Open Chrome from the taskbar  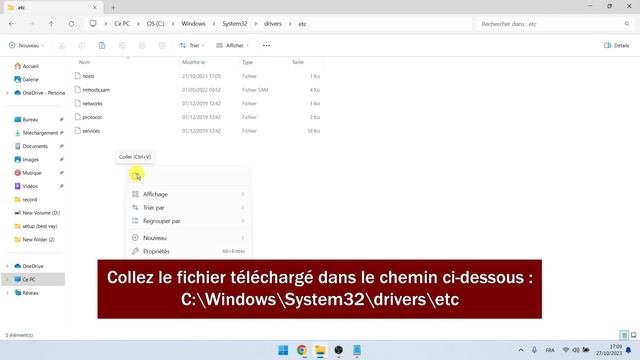click(x=302, y=350)
